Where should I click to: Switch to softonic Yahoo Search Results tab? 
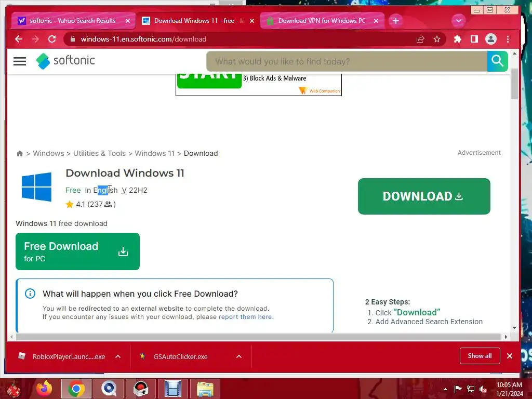point(73,21)
